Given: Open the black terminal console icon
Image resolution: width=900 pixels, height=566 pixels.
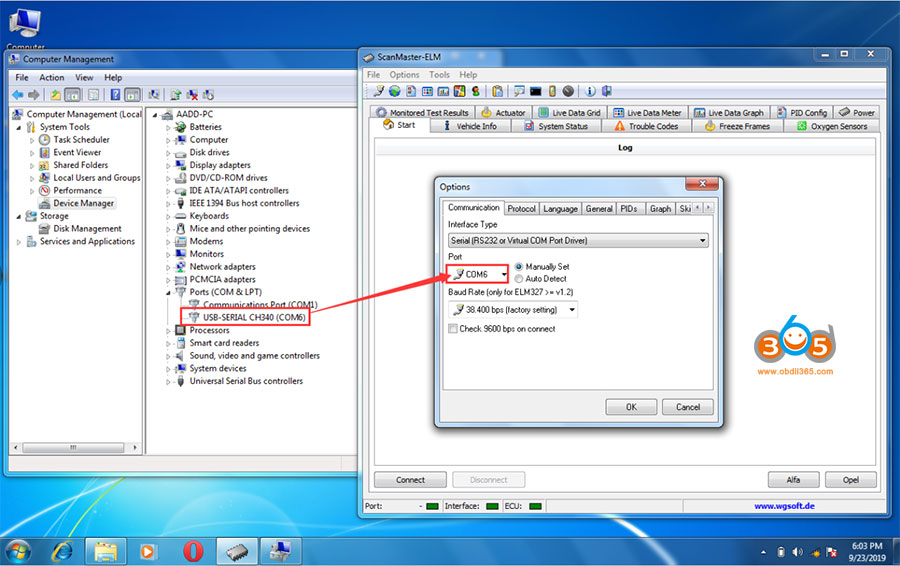Looking at the screenshot, I should tap(536, 91).
